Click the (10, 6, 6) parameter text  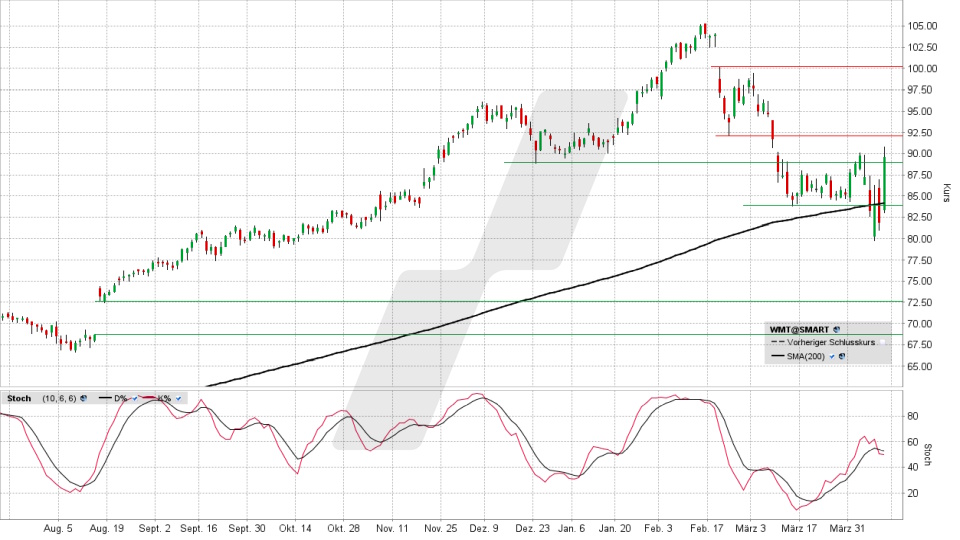59,398
